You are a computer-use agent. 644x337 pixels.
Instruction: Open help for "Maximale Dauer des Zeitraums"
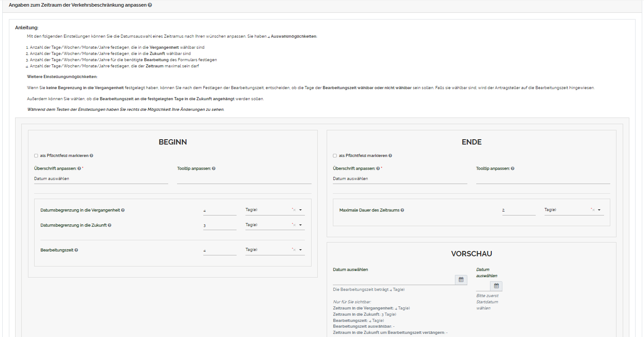tap(402, 210)
